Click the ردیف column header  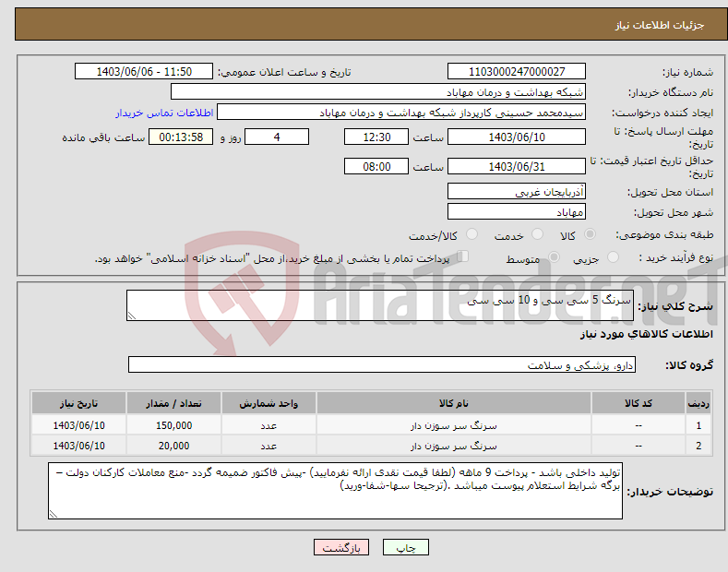[698, 403]
